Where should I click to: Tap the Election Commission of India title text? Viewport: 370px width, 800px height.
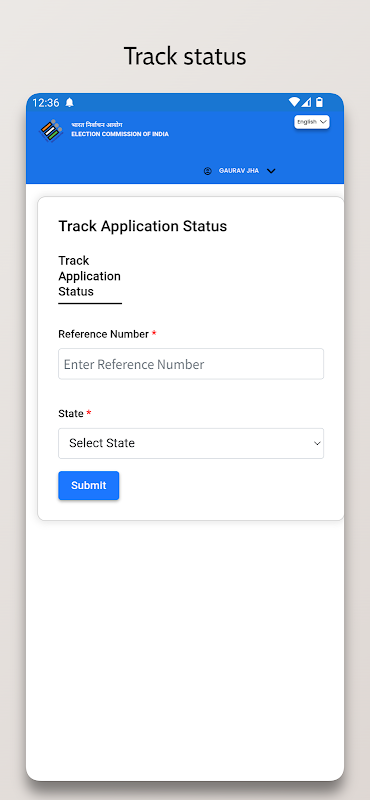[x=120, y=135]
